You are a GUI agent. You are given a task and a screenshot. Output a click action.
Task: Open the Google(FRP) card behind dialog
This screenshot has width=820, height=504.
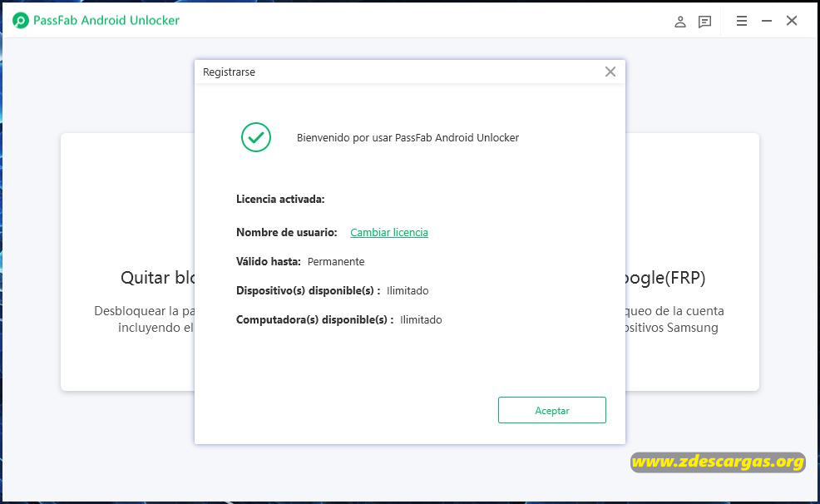point(692,261)
